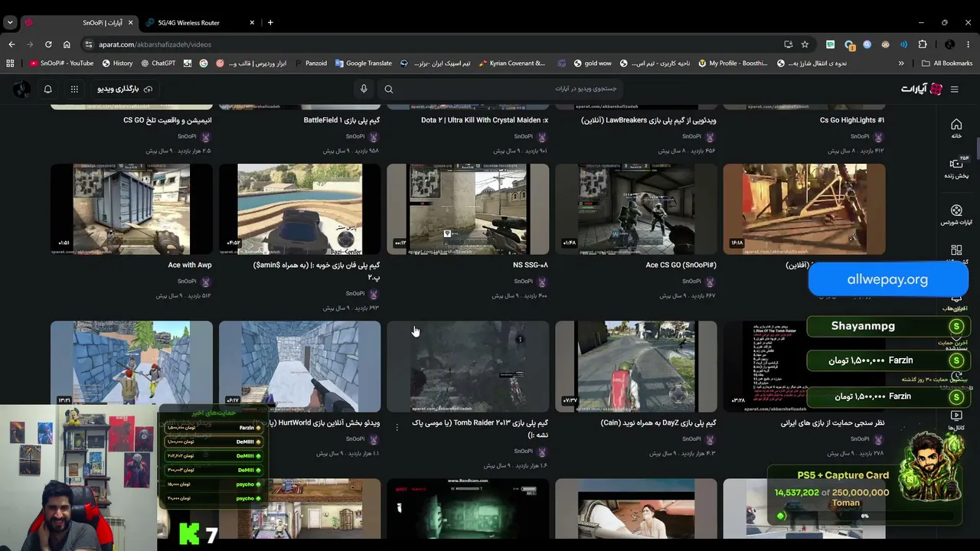Open Aparat Shorts (آپارات شورتس) in the sidebar
Viewport: 980px width, 551px height.
[956, 215]
